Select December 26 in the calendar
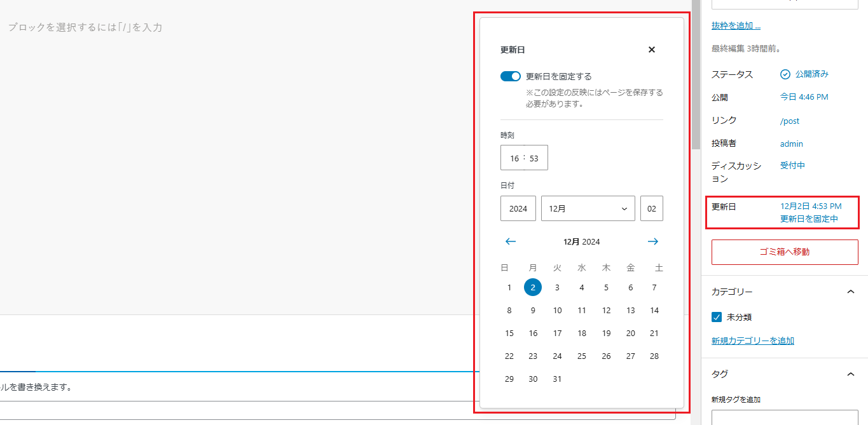 tap(606, 356)
